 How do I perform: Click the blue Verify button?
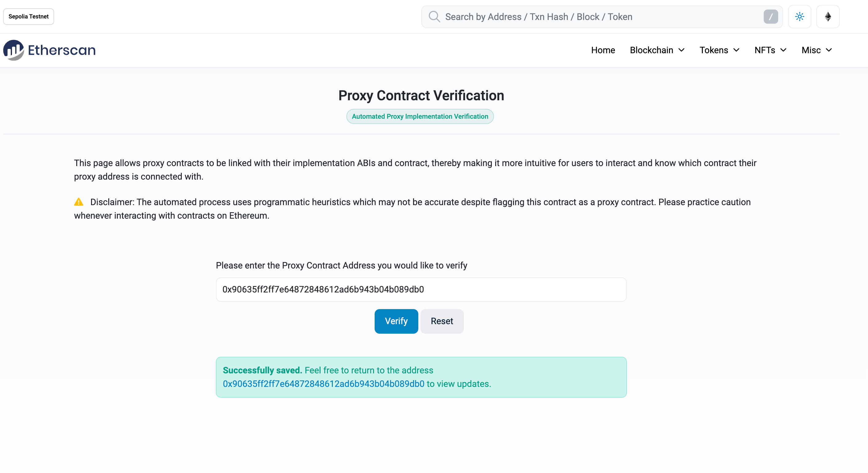396,321
